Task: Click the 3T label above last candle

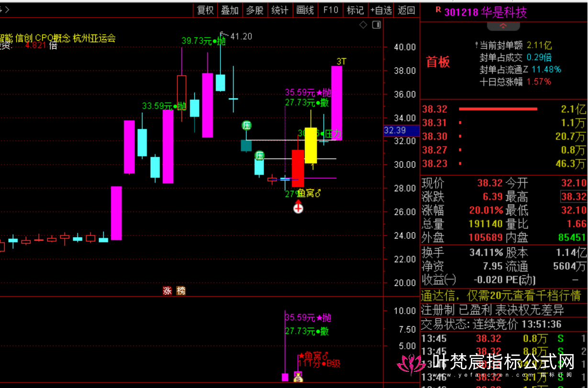Action: (341, 61)
